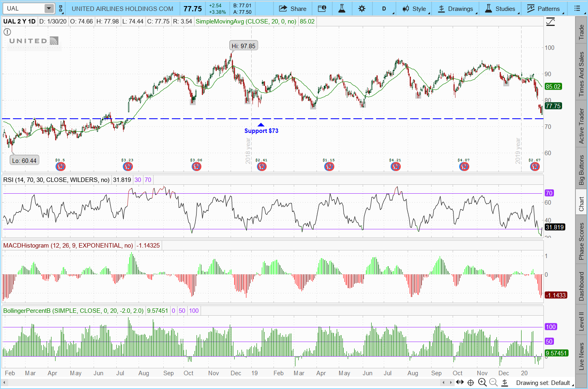
Task: Click the $3.06 earnings event icon
Action: (x=197, y=166)
